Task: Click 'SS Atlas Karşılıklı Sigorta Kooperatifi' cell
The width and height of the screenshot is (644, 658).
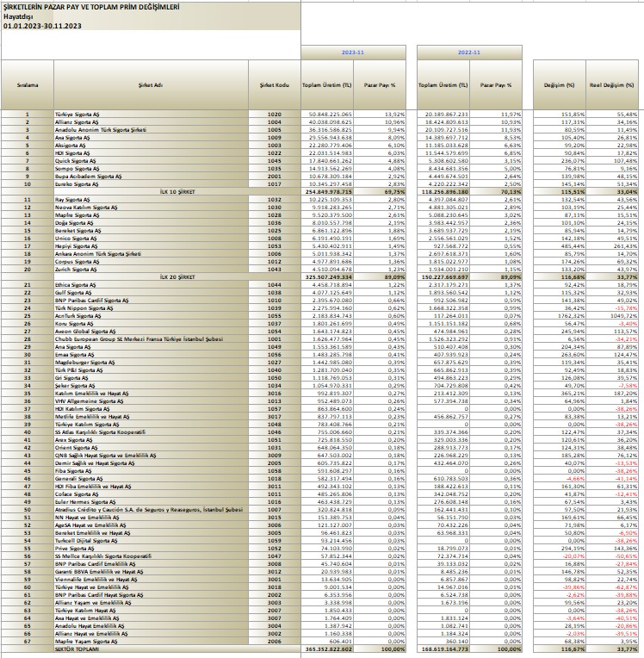Action: (151, 432)
